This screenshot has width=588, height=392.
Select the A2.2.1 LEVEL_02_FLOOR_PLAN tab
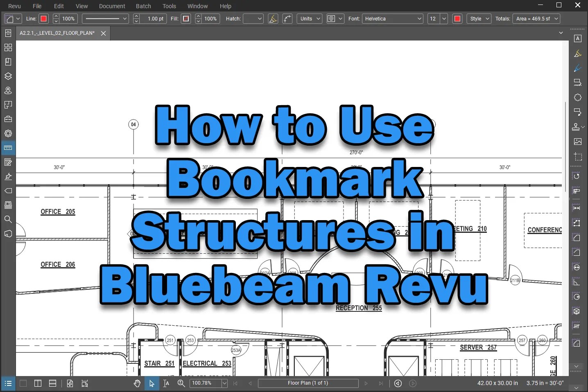57,33
